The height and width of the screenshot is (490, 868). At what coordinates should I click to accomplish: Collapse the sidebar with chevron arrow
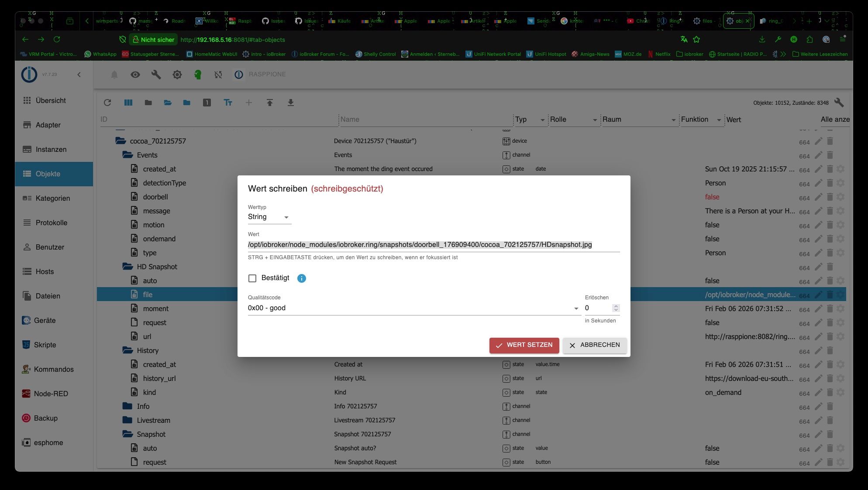click(x=79, y=75)
